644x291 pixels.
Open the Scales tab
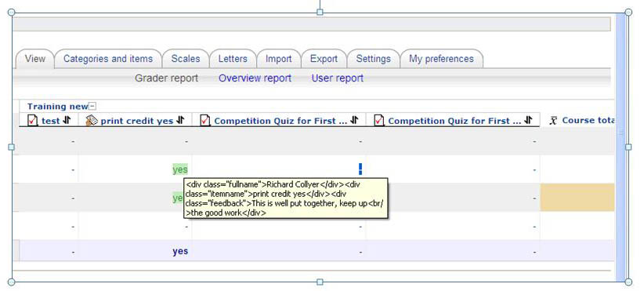tap(186, 59)
